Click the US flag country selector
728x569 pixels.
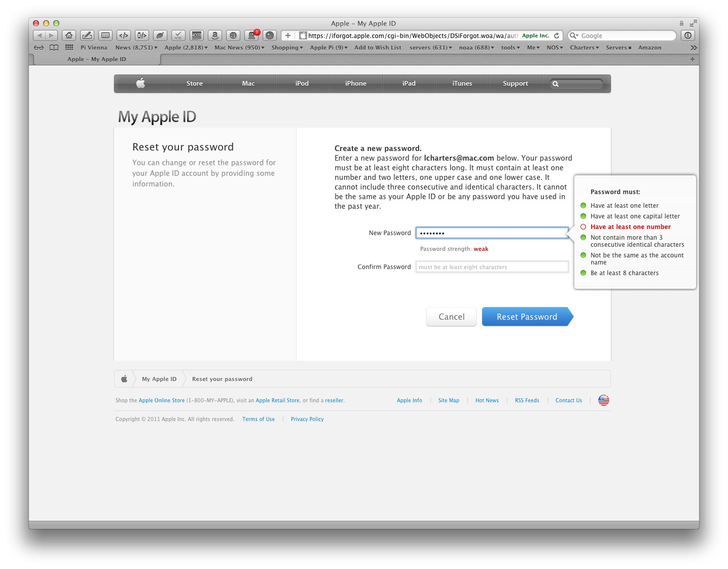603,400
